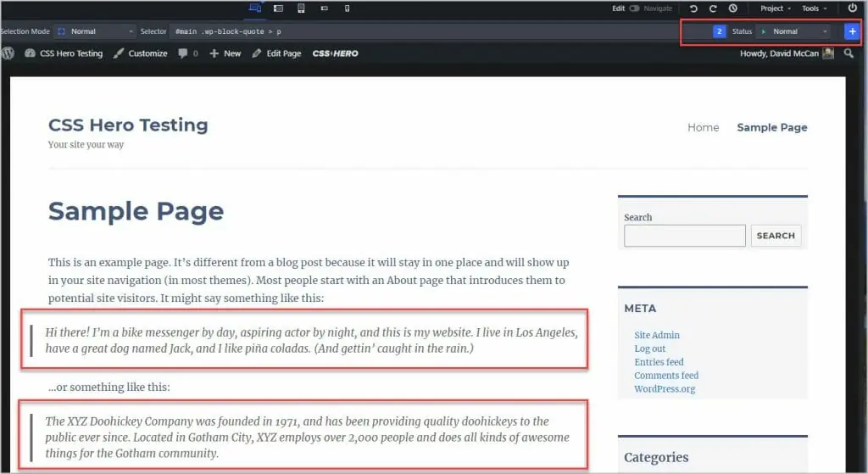Expand the Status Normal dropdown
Image resolution: width=868 pixels, height=474 pixels.
[x=794, y=31]
